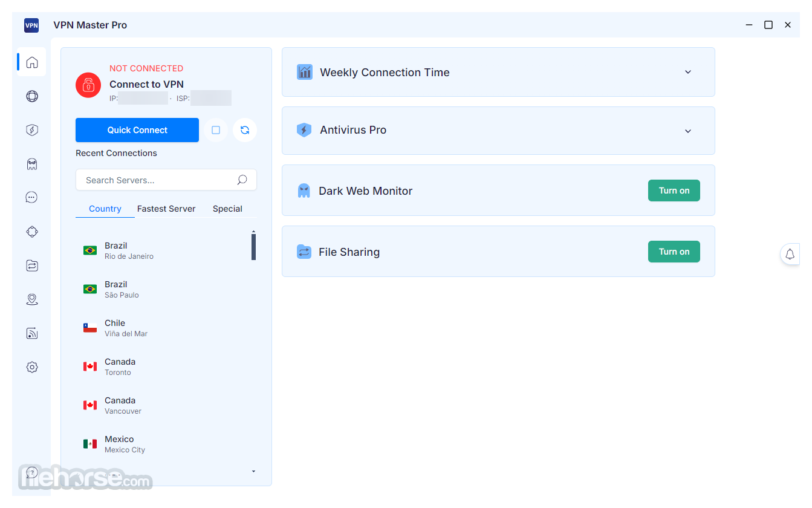Switch to the Special tab
This screenshot has width=812, height=508.
227,209
